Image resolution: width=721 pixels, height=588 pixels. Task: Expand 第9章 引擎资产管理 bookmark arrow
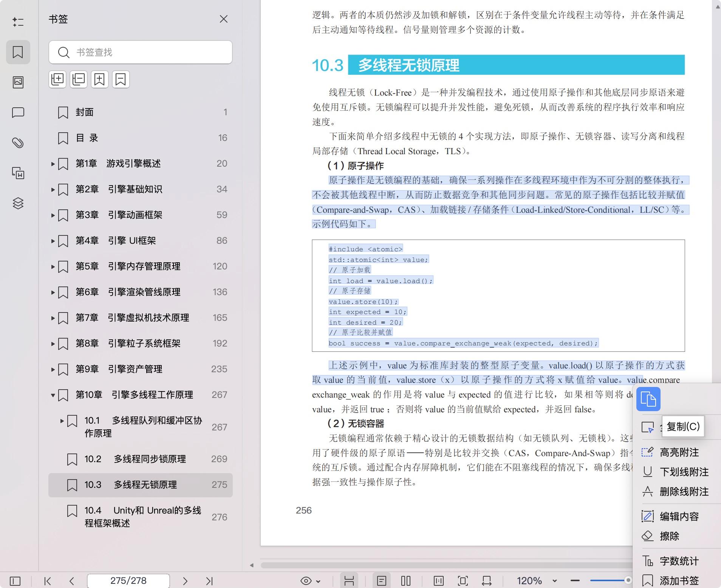(53, 370)
